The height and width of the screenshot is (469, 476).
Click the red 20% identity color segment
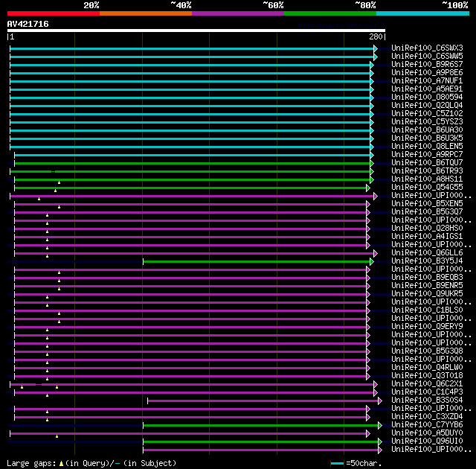click(54, 13)
